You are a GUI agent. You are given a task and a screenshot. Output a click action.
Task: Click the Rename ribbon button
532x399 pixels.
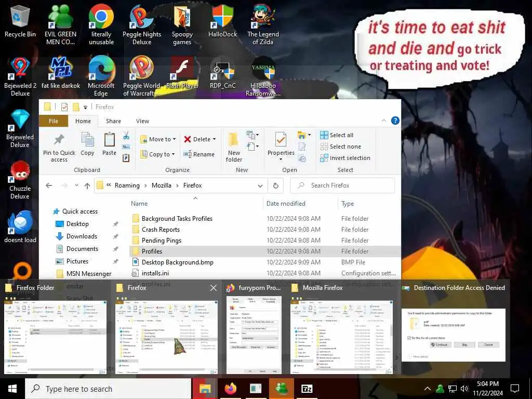tap(199, 154)
